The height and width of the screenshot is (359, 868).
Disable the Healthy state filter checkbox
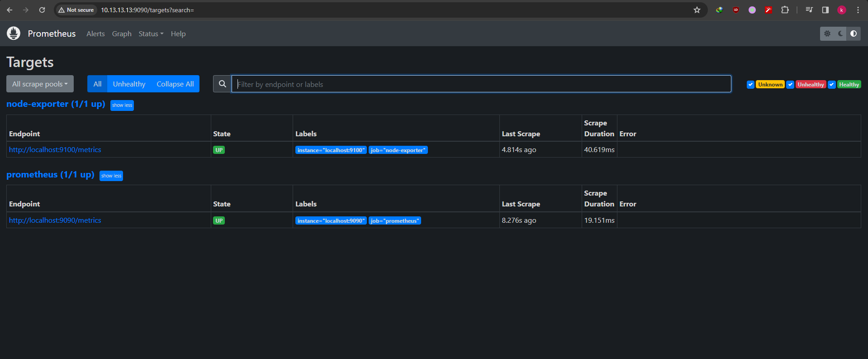pyautogui.click(x=831, y=85)
